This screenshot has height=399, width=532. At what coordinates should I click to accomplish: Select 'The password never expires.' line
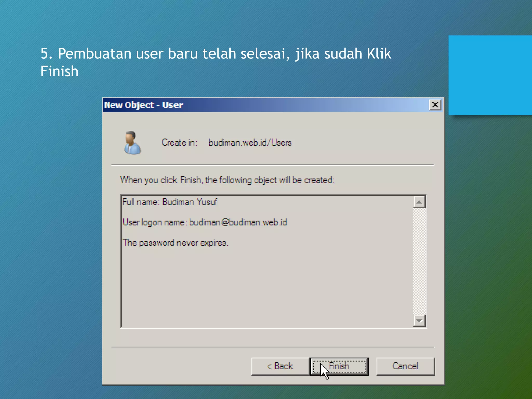click(x=175, y=243)
